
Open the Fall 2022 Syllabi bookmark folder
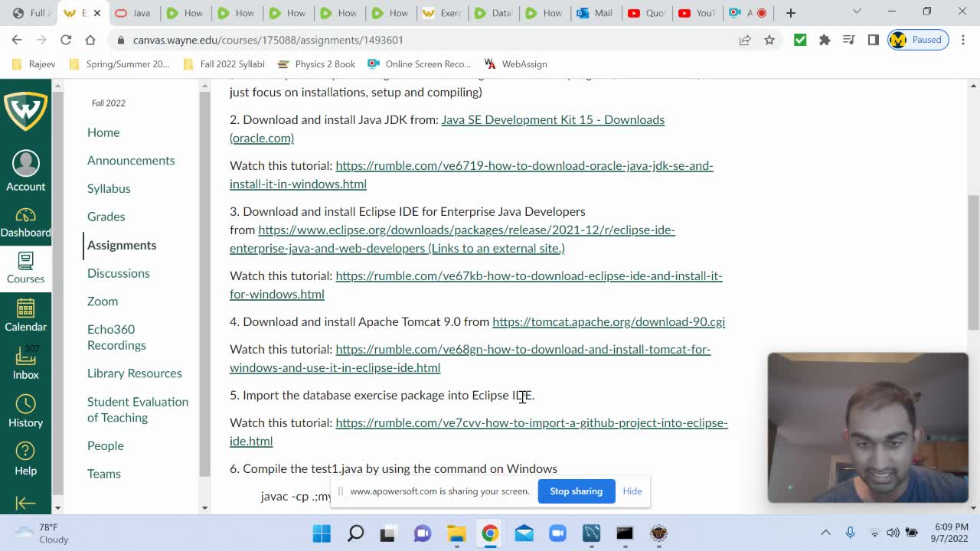coord(224,64)
